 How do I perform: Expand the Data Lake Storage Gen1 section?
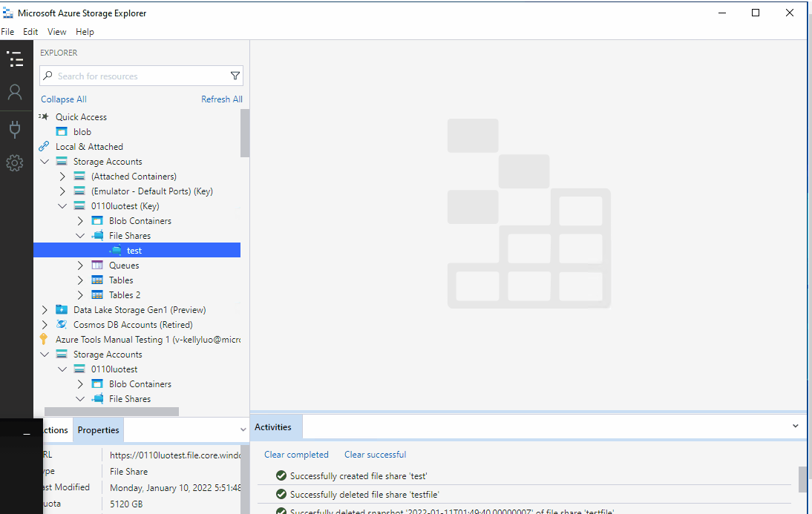click(45, 309)
